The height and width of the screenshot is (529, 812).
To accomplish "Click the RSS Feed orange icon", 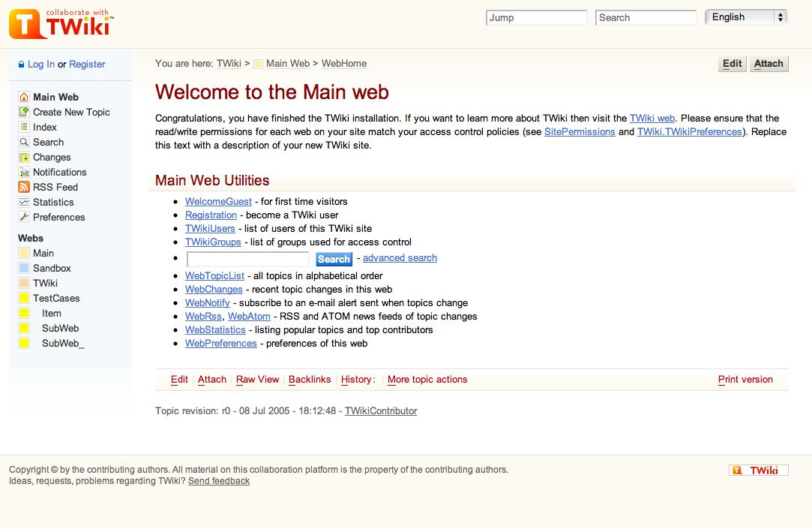I will (24, 187).
